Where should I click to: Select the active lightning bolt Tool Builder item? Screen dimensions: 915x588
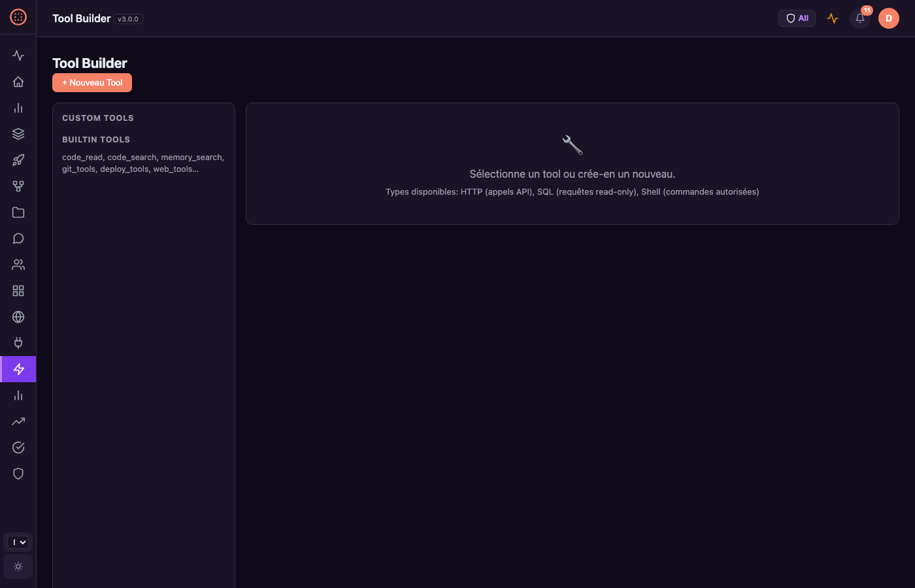pos(18,369)
